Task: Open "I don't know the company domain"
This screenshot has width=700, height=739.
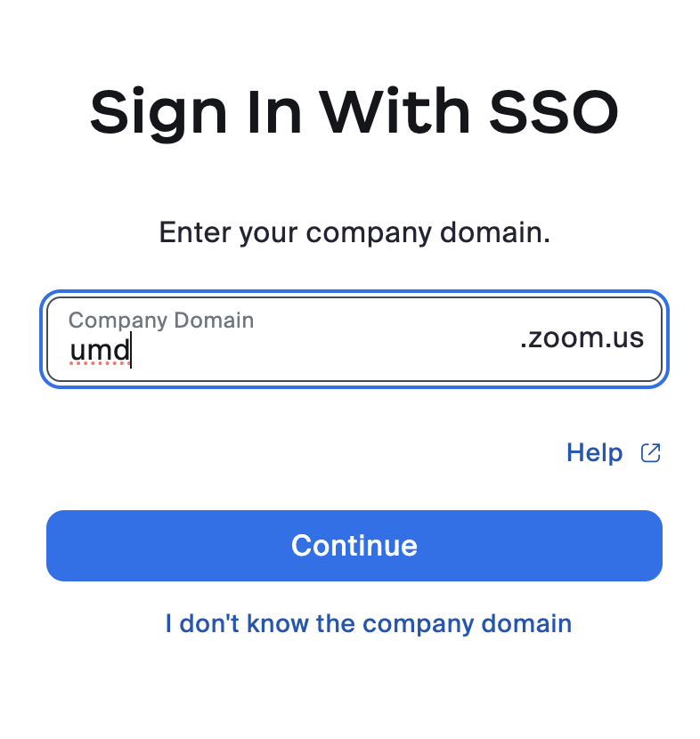Action: (368, 623)
